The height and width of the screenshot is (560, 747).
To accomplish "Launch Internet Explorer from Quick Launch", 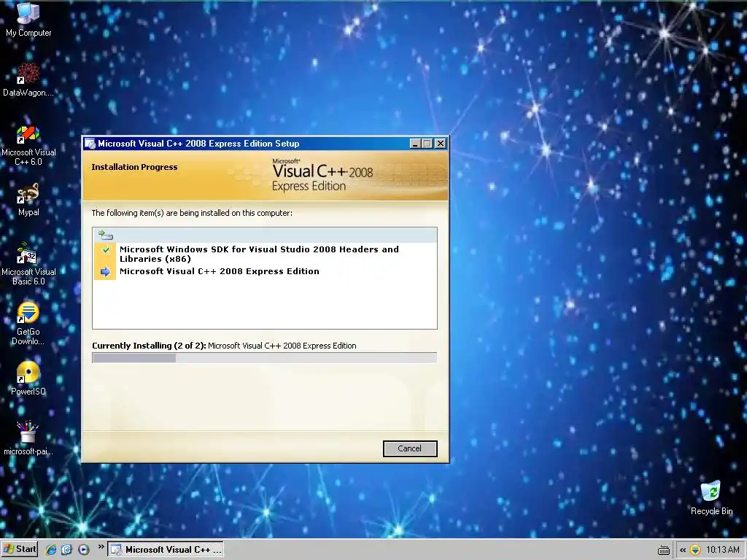I will coord(50,550).
